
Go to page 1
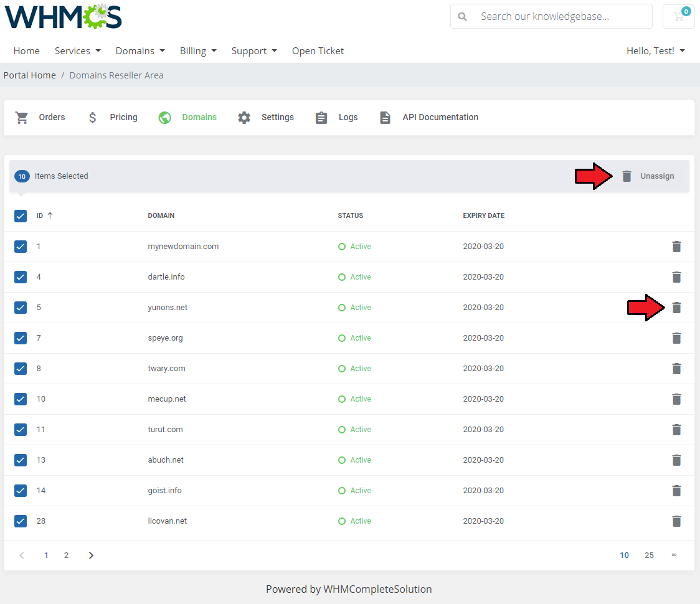pos(47,555)
